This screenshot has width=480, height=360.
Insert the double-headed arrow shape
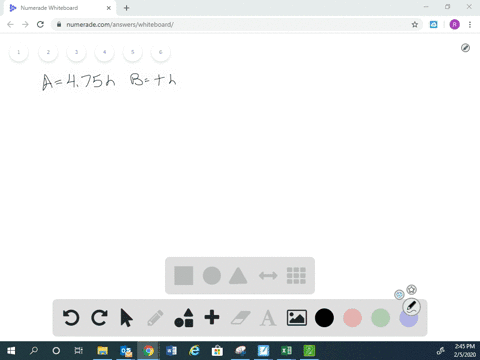coord(268,276)
